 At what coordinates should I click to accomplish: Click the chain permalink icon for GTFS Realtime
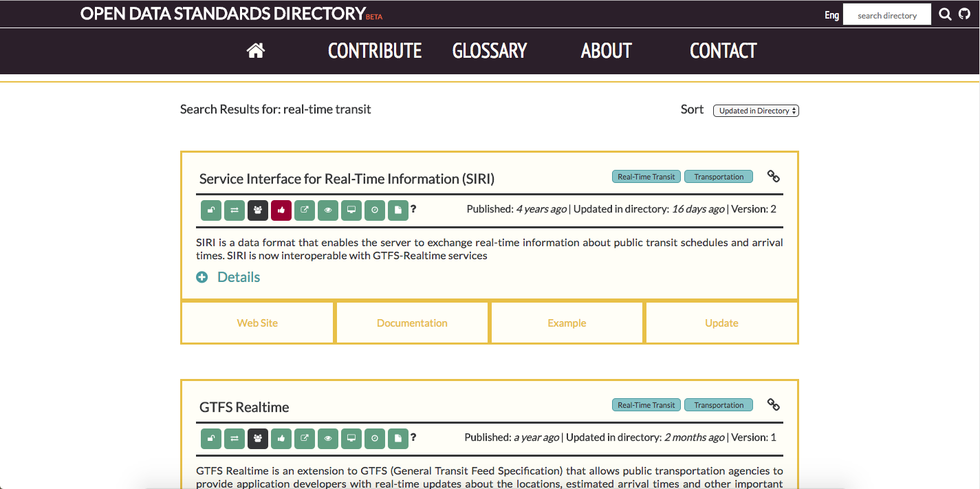[774, 405]
